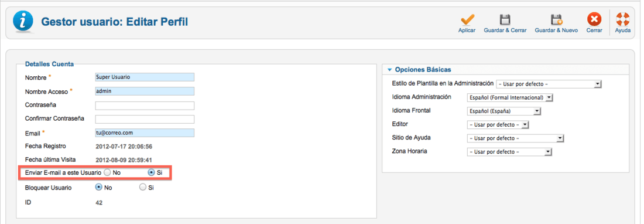The height and width of the screenshot is (224, 644).
Task: Click the Contraseña input field
Action: [x=145, y=106]
